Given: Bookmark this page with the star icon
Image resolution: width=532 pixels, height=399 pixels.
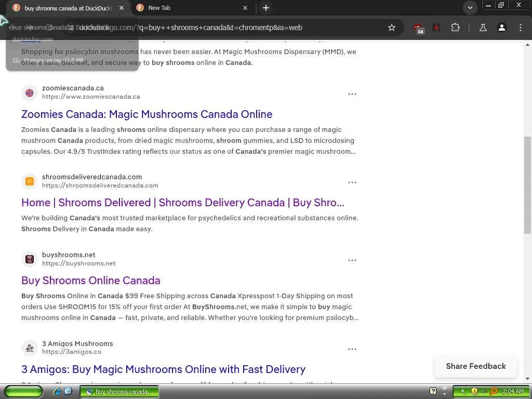Looking at the screenshot, I should (x=392, y=28).
